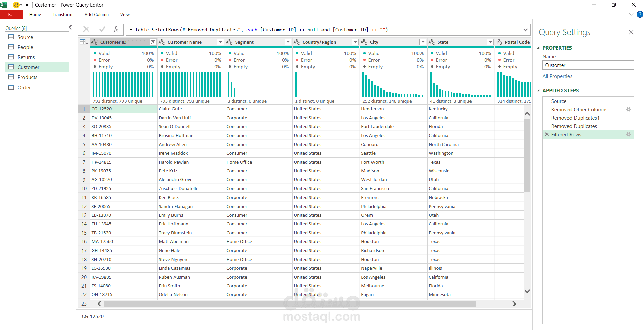Click the query Name input field

588,65
